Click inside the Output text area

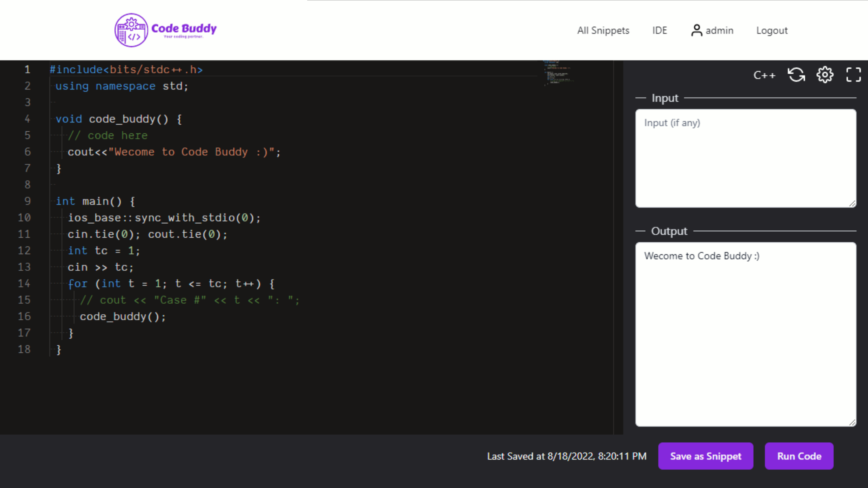coord(745,334)
